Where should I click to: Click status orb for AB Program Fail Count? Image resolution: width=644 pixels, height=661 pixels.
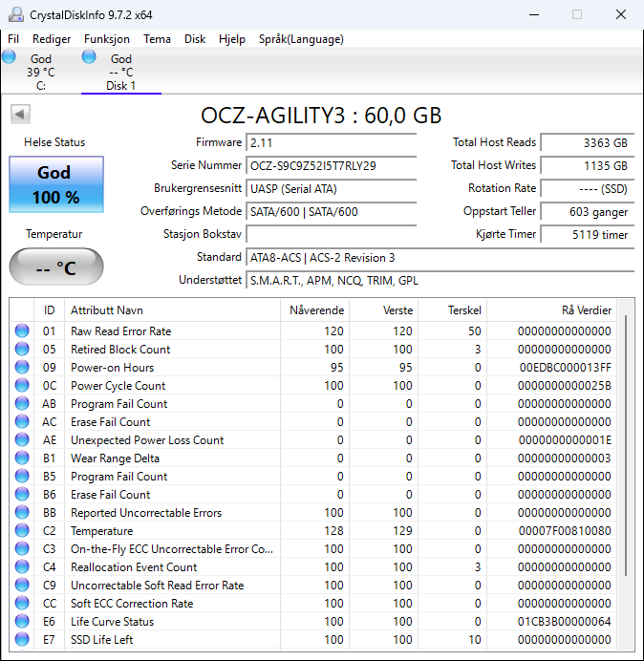[22, 403]
